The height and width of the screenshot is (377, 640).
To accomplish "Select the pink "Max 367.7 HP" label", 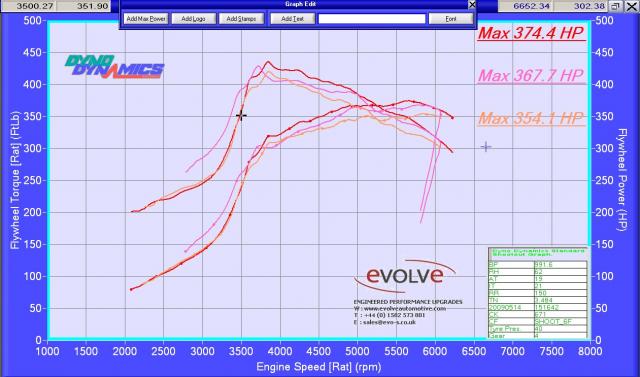I will tap(531, 75).
